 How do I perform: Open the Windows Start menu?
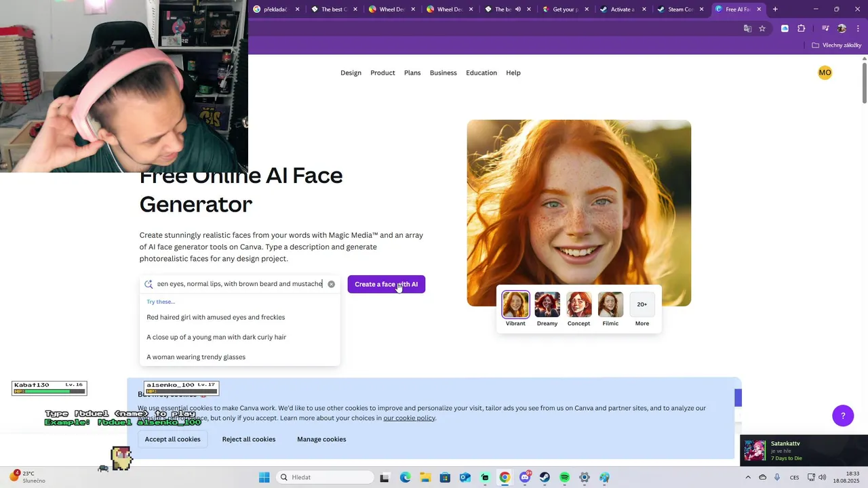[x=264, y=477]
